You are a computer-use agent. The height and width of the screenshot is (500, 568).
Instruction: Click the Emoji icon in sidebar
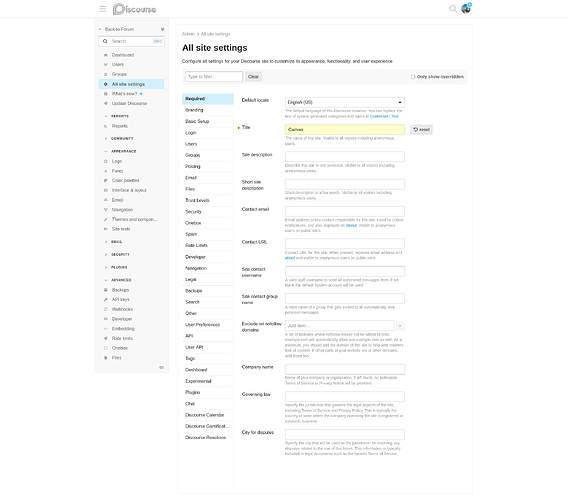pyautogui.click(x=106, y=200)
